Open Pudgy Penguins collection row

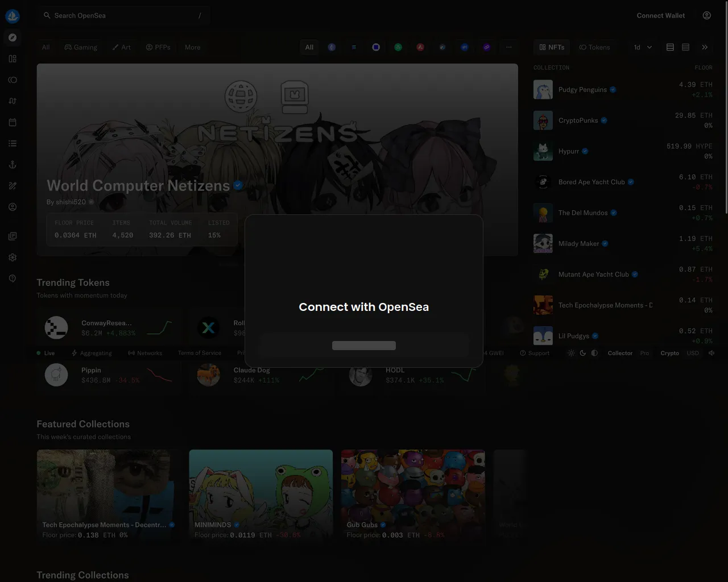[x=623, y=90]
